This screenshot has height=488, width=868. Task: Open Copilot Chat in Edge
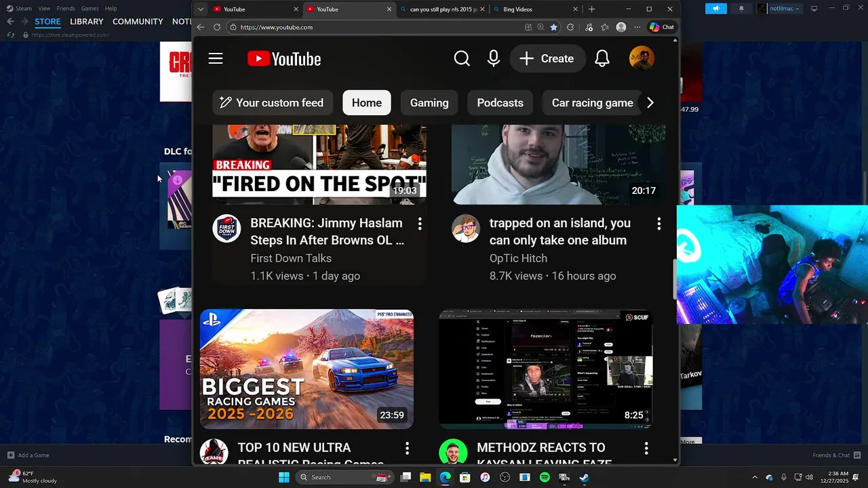(x=662, y=27)
